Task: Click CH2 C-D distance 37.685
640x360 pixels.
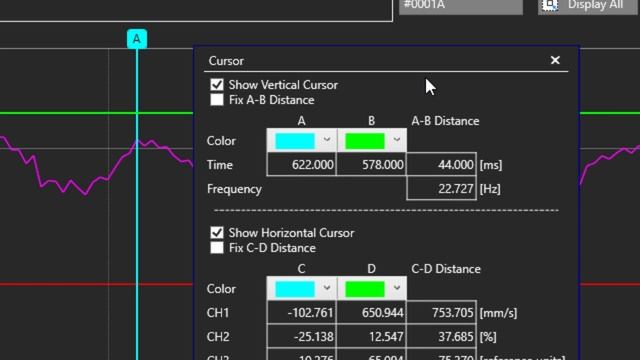Action: pos(441,337)
